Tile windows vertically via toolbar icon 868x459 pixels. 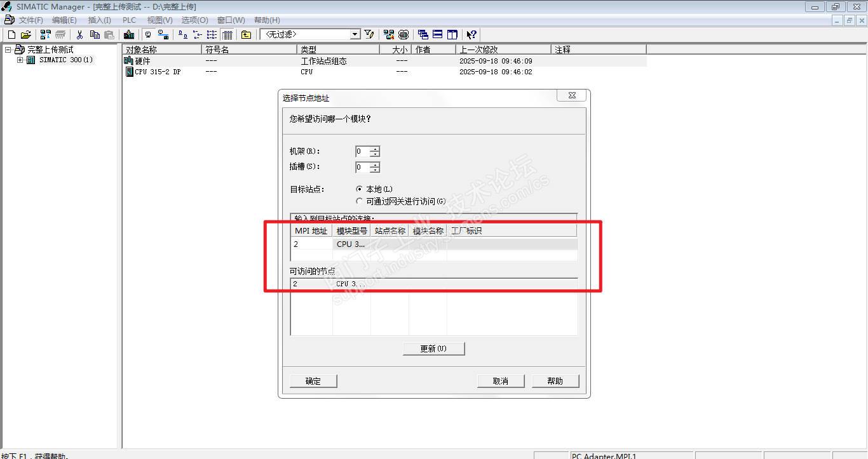point(452,35)
